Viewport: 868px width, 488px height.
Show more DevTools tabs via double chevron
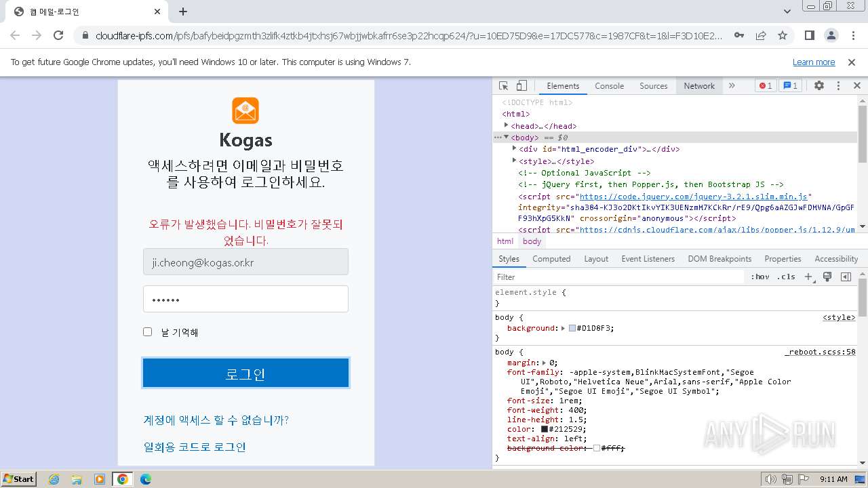click(732, 86)
